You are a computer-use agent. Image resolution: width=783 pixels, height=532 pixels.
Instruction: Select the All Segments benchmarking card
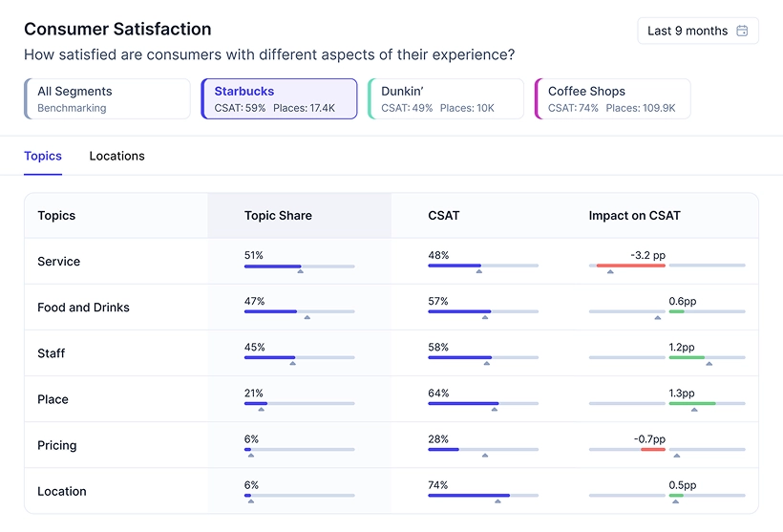pos(107,99)
